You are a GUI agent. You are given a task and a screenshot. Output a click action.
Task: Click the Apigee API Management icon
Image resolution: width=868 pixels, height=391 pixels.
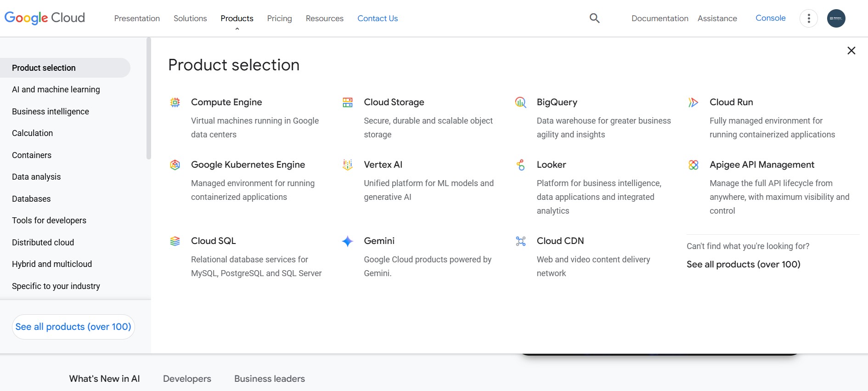click(x=693, y=165)
